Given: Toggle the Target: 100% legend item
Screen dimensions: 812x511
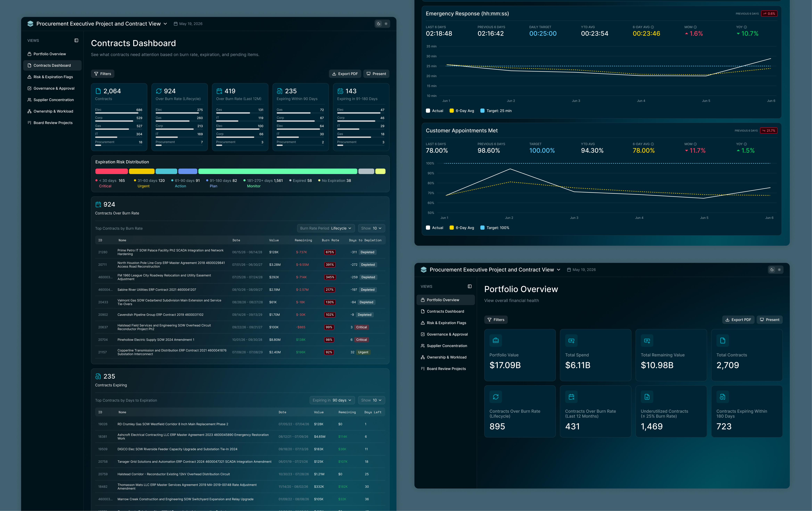Looking at the screenshot, I should pyautogui.click(x=495, y=228).
